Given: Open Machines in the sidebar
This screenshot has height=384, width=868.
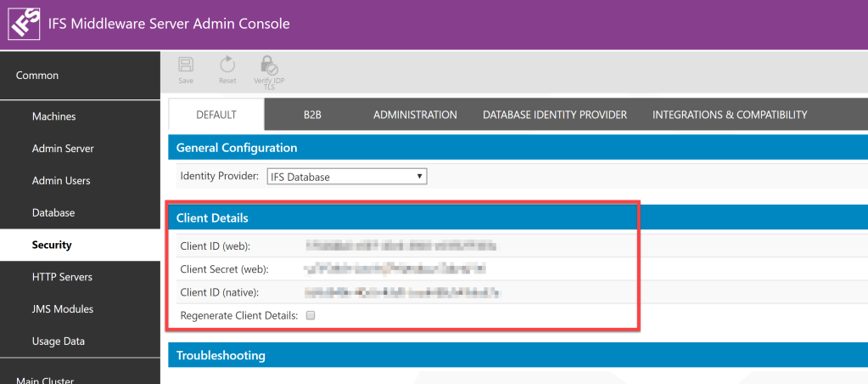Looking at the screenshot, I should coord(53,116).
